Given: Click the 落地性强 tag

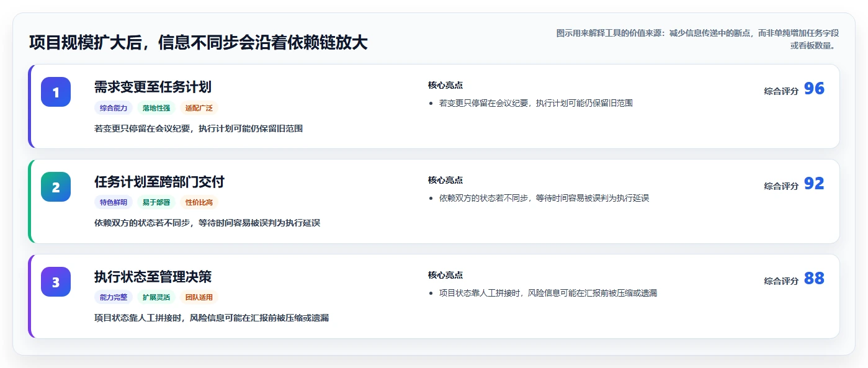Looking at the screenshot, I should click(156, 108).
